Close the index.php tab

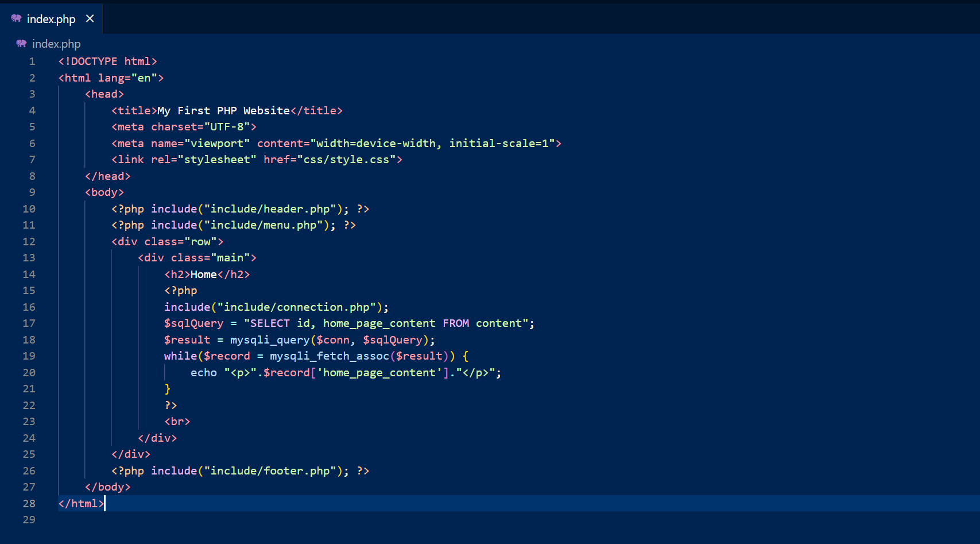point(90,19)
